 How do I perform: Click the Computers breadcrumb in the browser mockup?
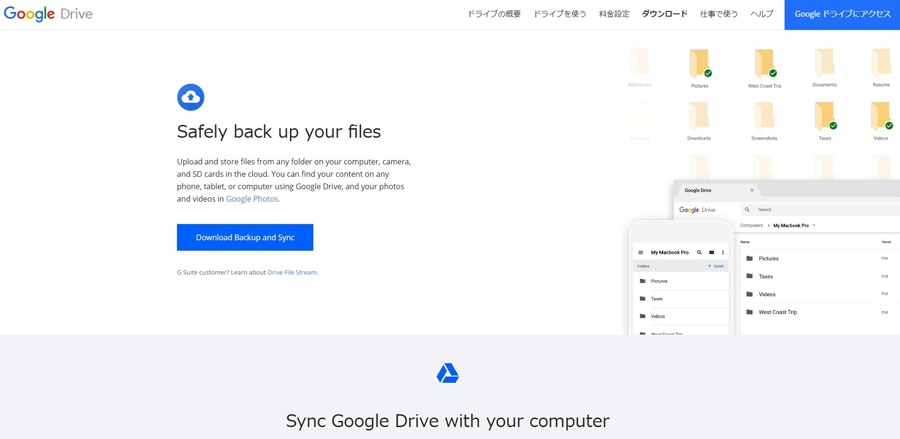[751, 226]
